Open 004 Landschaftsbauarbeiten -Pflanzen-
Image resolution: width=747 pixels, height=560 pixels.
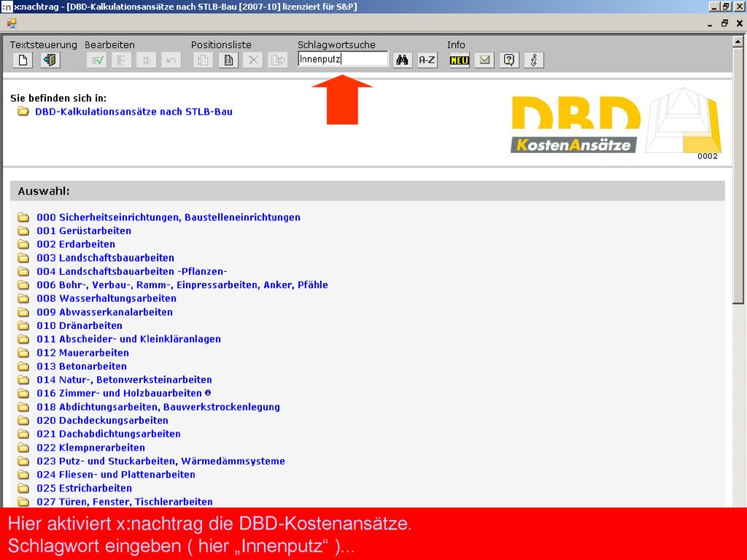pos(132,271)
